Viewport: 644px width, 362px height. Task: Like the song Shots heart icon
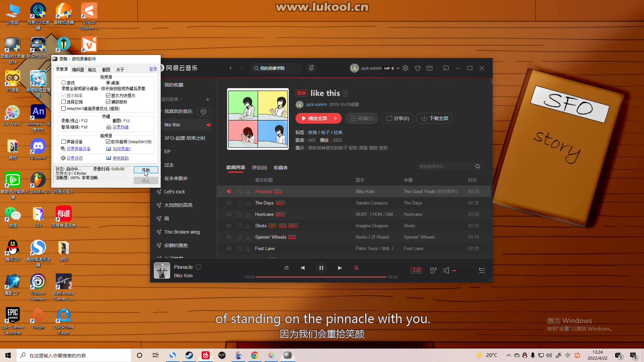(240, 226)
